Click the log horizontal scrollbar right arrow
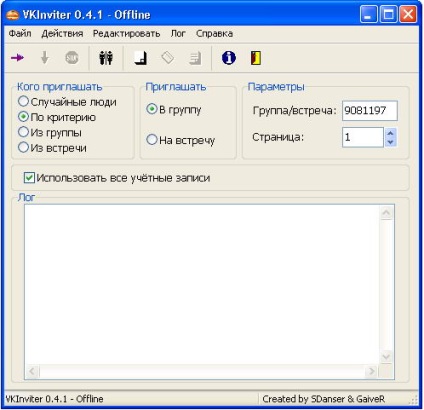Viewport: 424px width, 410px height. (371, 371)
